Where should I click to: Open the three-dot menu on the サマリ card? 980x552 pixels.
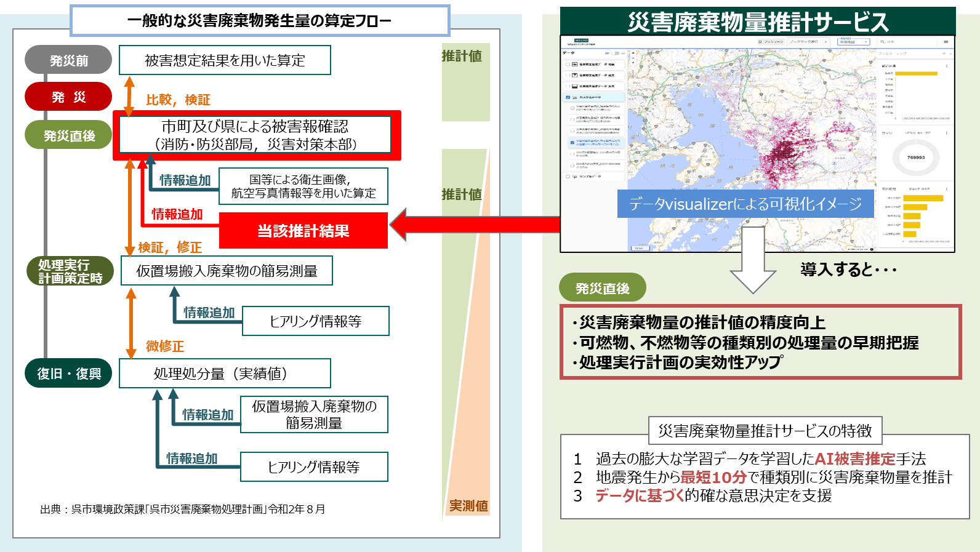point(946,133)
